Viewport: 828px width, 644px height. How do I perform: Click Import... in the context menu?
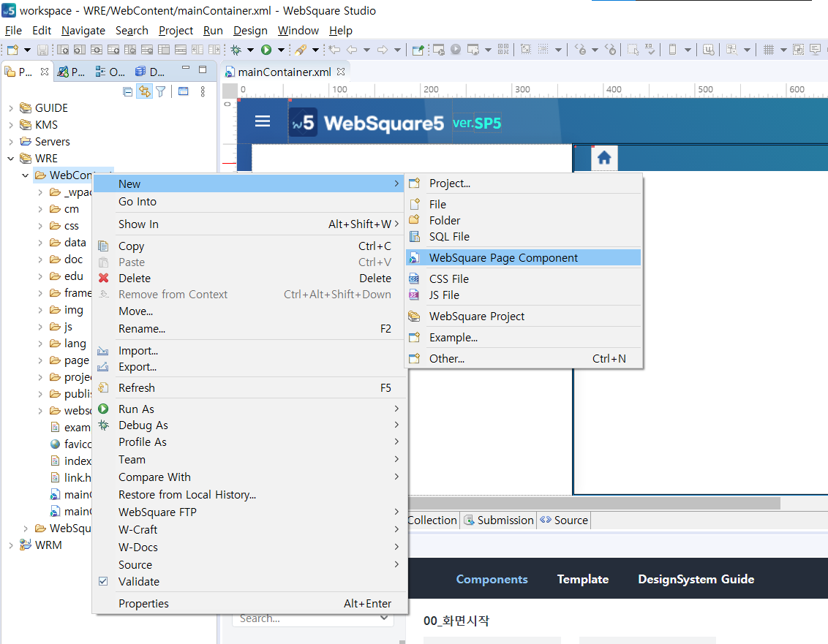pyautogui.click(x=249, y=350)
